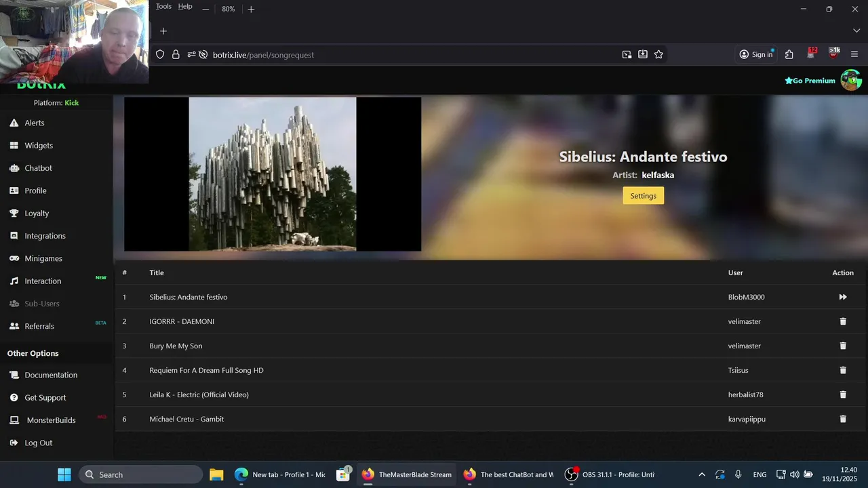
Task: Switch to TheMasterBlade Stream Firefox window
Action: pyautogui.click(x=407, y=474)
